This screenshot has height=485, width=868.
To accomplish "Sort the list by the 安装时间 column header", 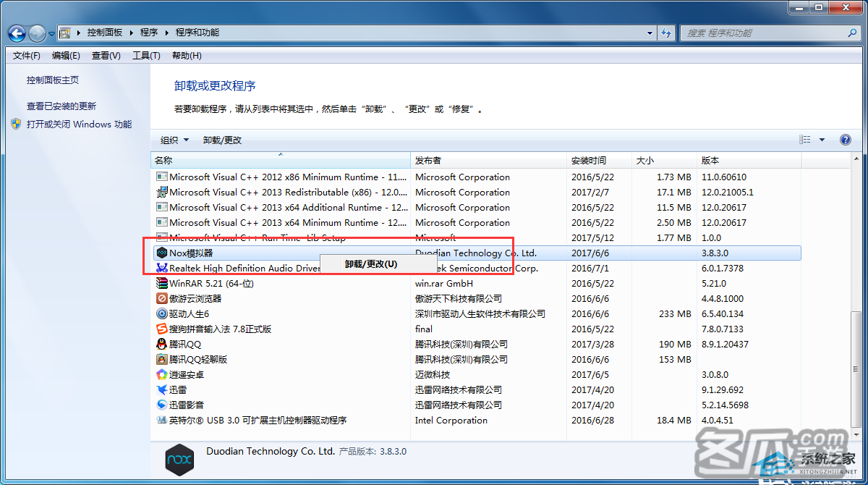I will [599, 160].
